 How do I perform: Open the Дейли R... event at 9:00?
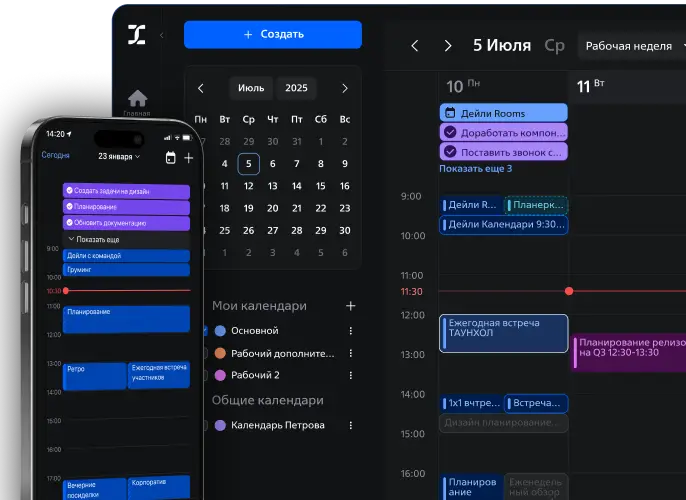[x=471, y=205]
